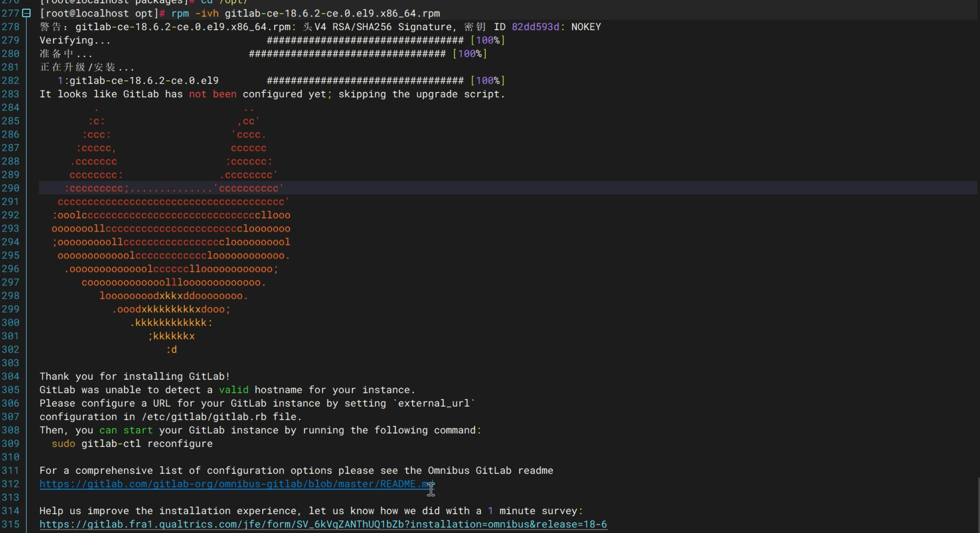
Task: Collapse the fold marker at line 277
Action: point(27,13)
